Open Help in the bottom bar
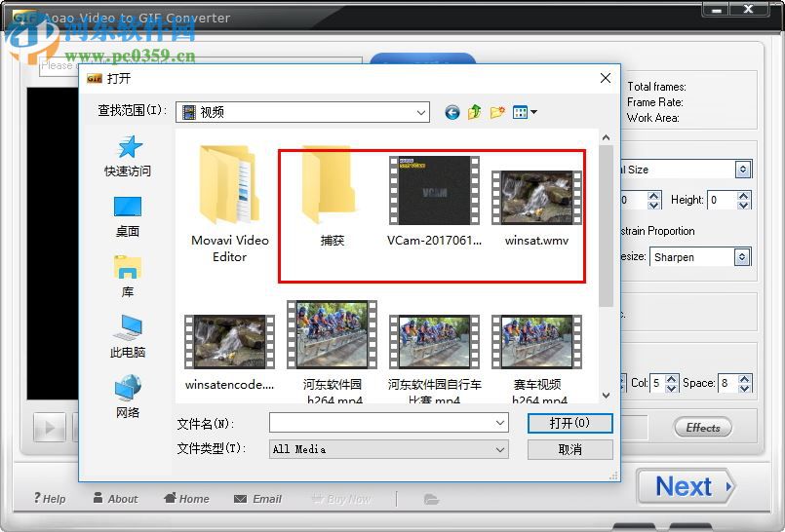Image resolution: width=785 pixels, height=532 pixels. 50,499
